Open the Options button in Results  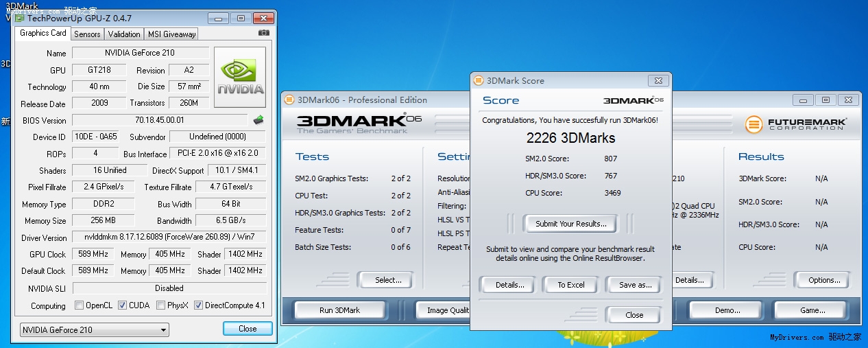[x=824, y=280]
